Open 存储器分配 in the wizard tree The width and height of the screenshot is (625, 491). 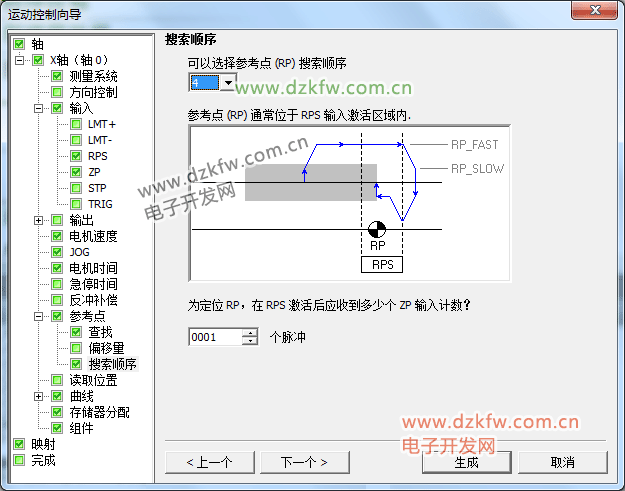click(99, 412)
